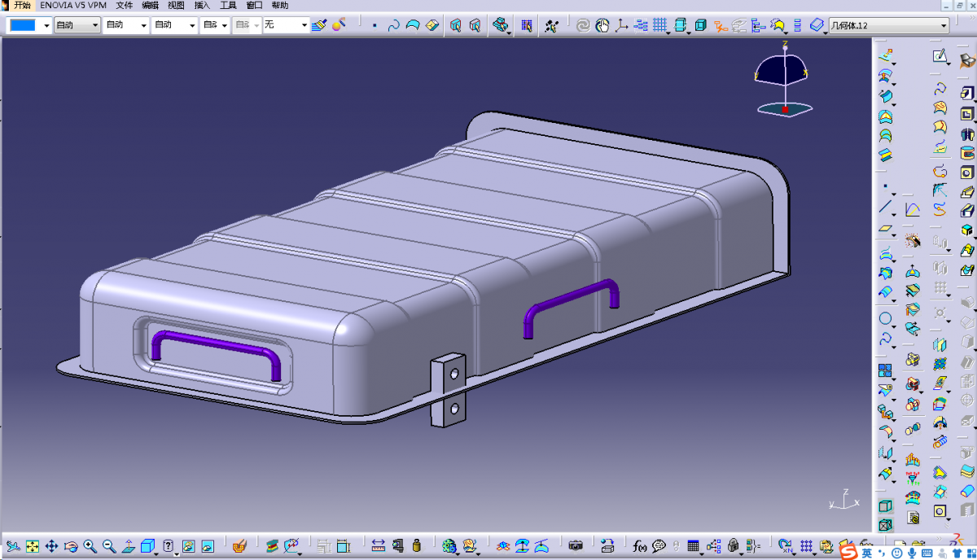The width and height of the screenshot is (977, 560).
Task: Activate the Zoom In magnifier
Action: point(90,545)
